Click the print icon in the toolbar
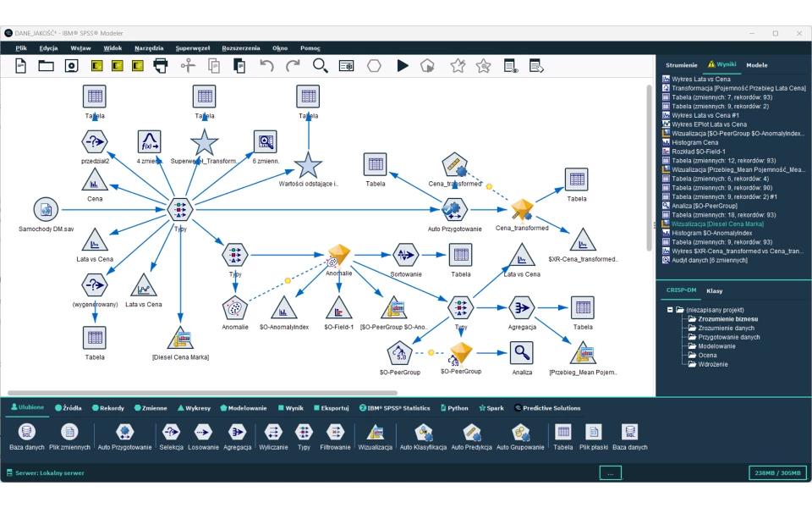This screenshot has height=508, width=812. point(160,65)
